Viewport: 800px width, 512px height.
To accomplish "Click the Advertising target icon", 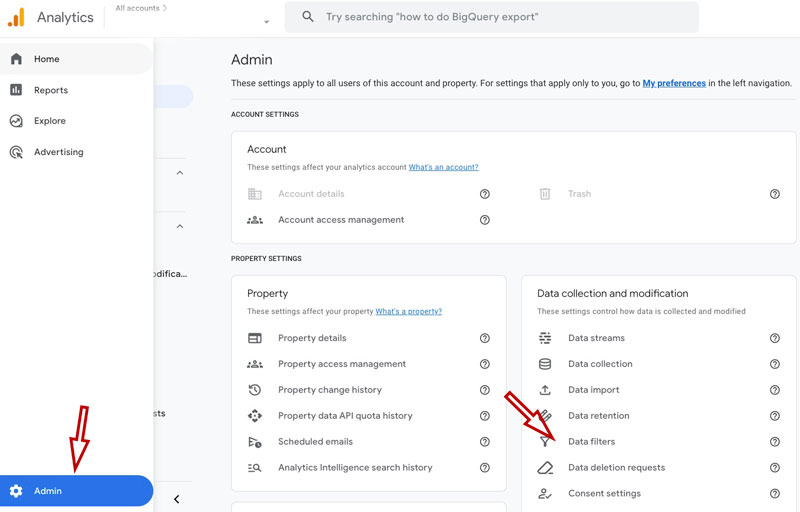I will tap(16, 152).
